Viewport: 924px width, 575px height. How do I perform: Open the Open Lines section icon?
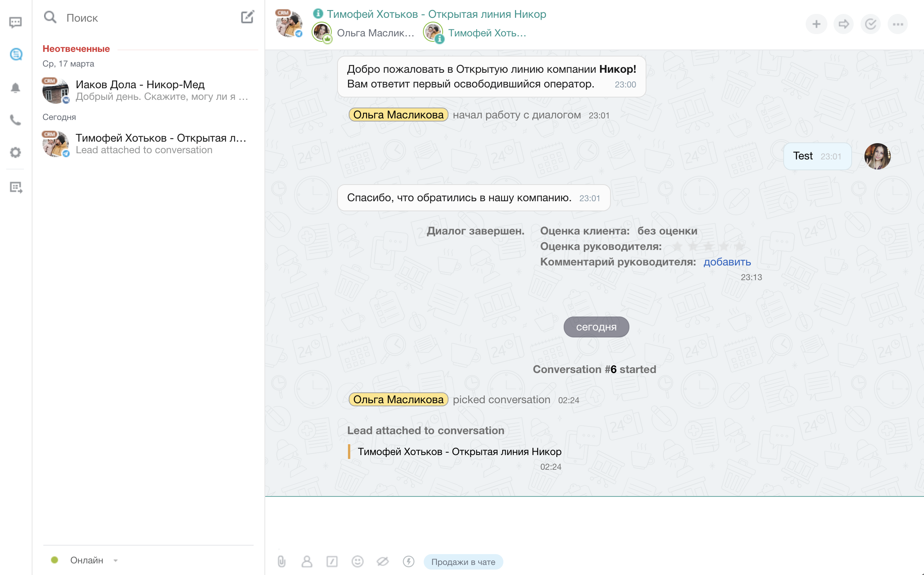point(15,54)
